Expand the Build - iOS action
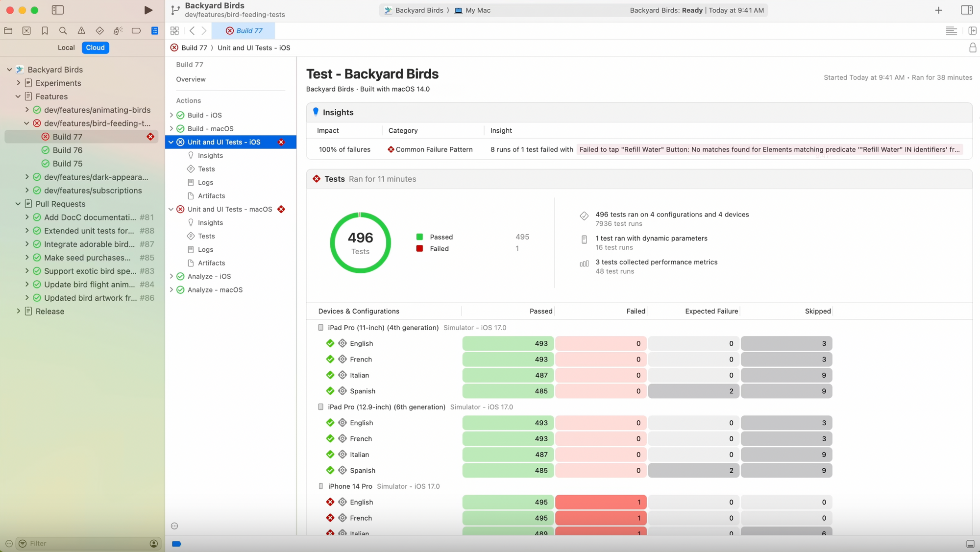Screen dimensions: 980x552 [171, 115]
